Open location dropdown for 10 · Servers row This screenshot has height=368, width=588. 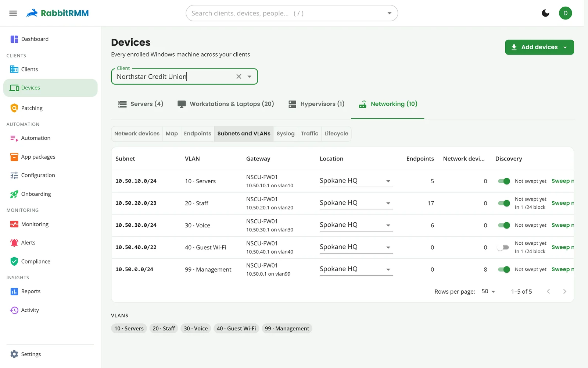pos(356,181)
